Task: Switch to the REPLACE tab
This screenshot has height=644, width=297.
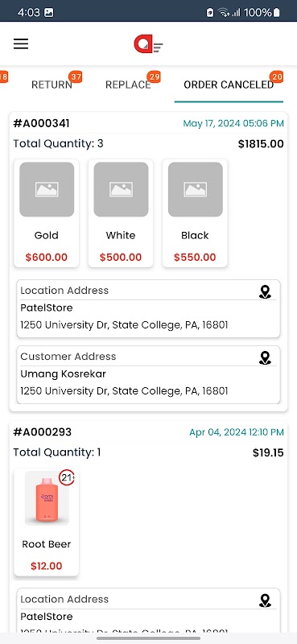Action: pyautogui.click(x=128, y=85)
